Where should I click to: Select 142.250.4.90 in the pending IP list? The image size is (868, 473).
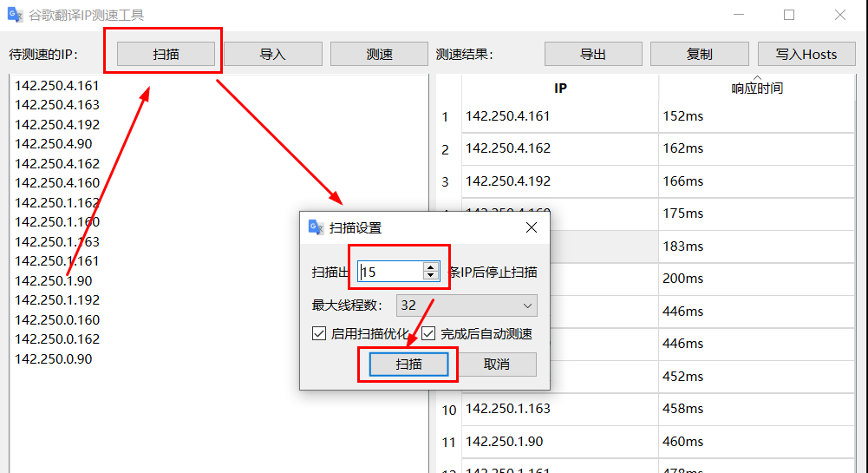click(54, 144)
